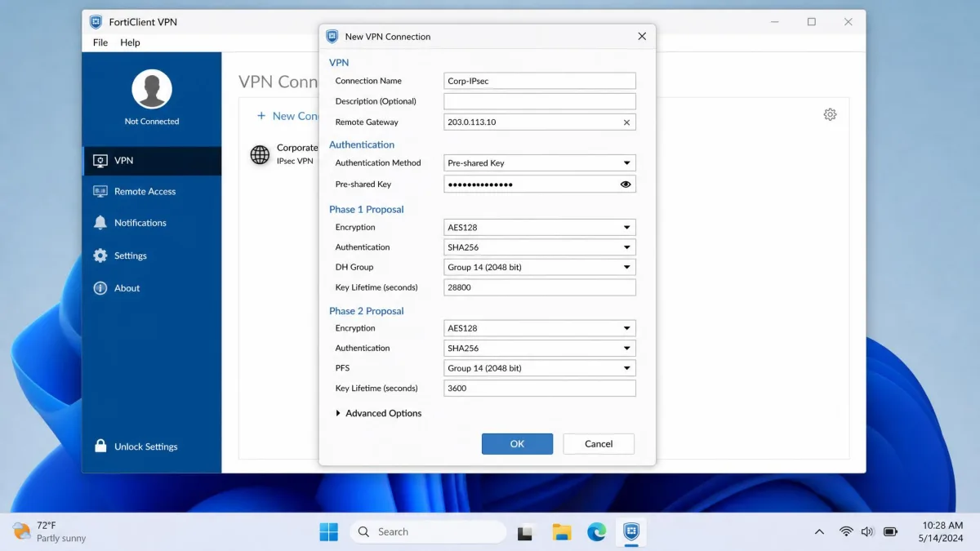Click the Not Connected status text
The image size is (980, 551).
152,122
